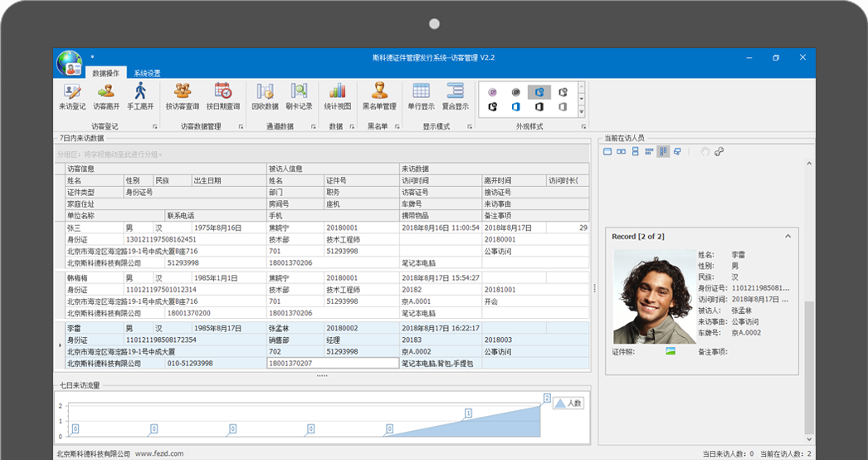
Task: Open the 刷卡记录 card swipe records
Action: click(299, 95)
